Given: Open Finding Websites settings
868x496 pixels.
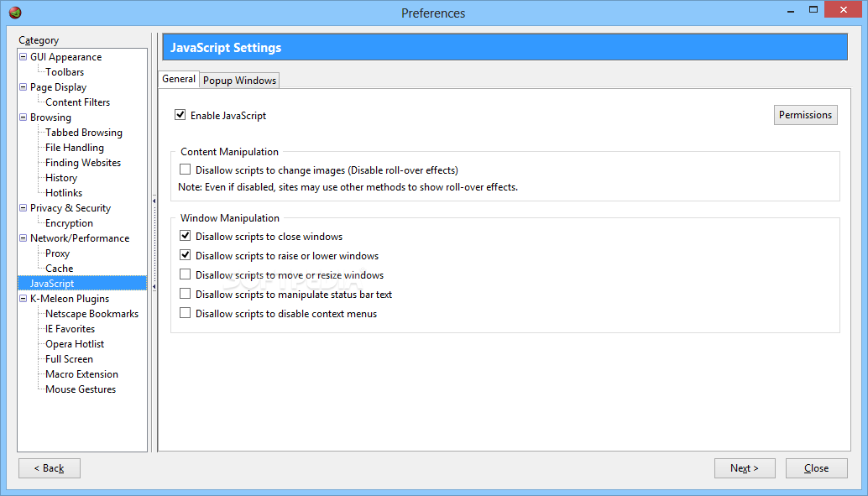Looking at the screenshot, I should pyautogui.click(x=83, y=163).
